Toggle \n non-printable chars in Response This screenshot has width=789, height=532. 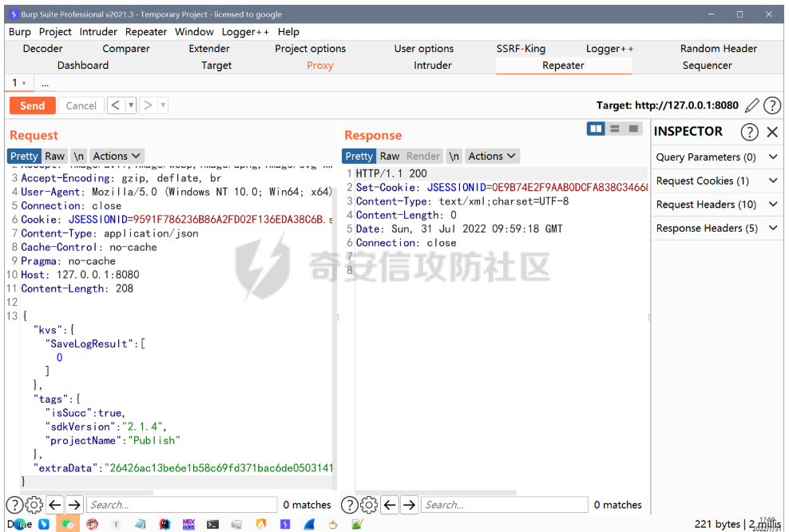454,156
